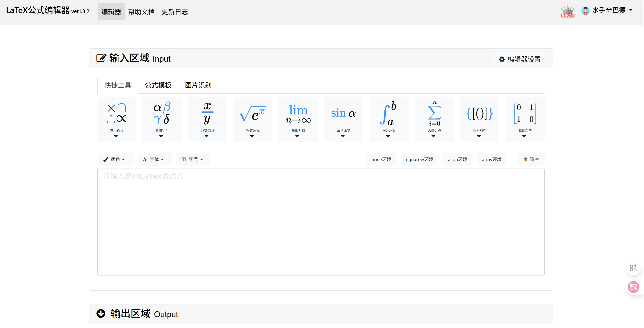Switch to the formula templates (公式模板) tab
644x328 pixels.
[158, 85]
